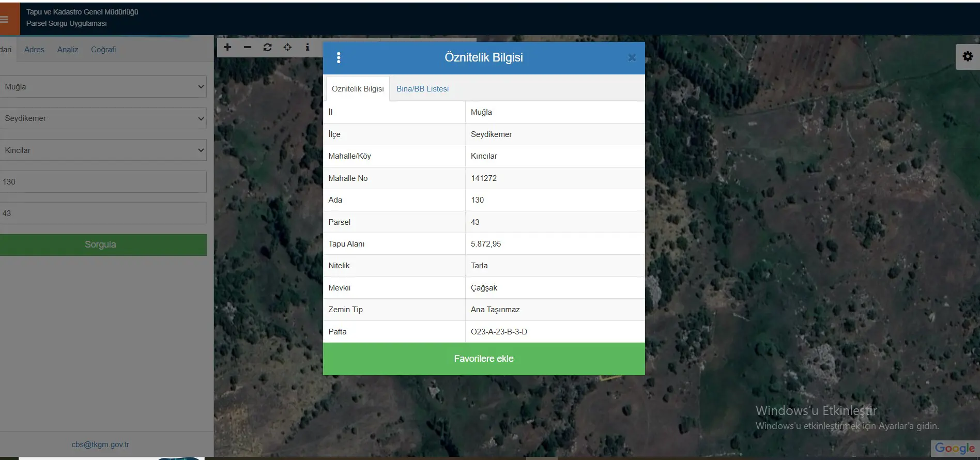Go to the Analiz tab

click(68, 50)
